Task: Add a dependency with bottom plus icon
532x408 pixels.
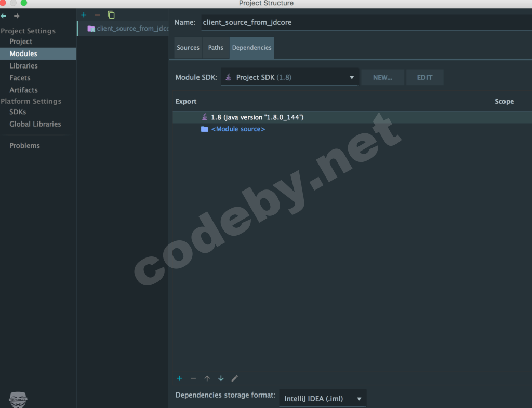Action: pos(179,378)
